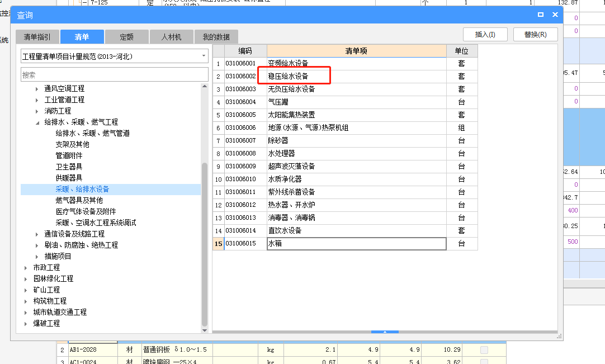Tick checkbox in 普通钢板 row of main window

point(484,349)
